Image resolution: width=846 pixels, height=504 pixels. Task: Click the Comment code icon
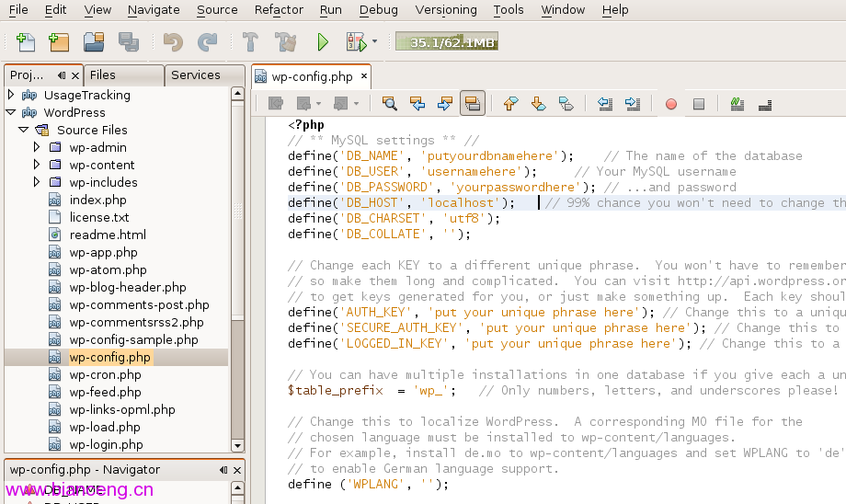pyautogui.click(x=737, y=104)
